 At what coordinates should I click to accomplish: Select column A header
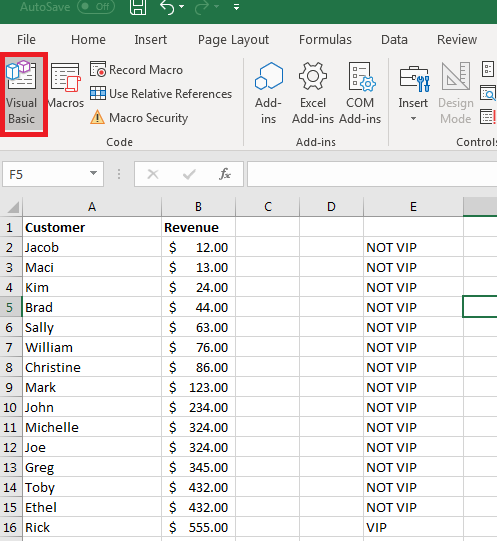tap(92, 207)
